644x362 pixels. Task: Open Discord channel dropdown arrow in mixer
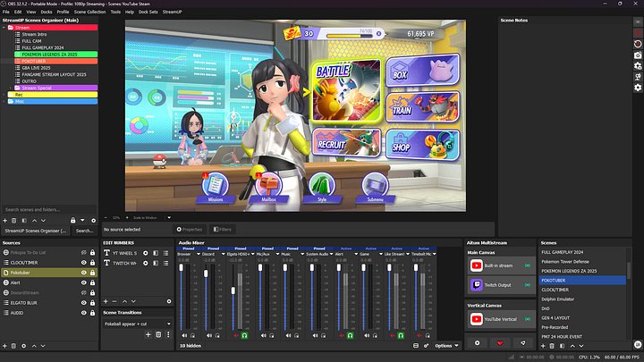pyautogui.click(x=224, y=254)
